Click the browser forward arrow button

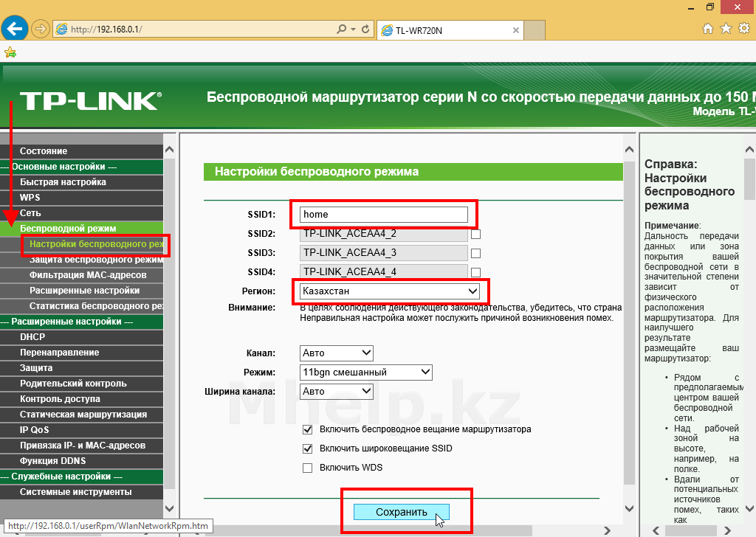tap(41, 29)
